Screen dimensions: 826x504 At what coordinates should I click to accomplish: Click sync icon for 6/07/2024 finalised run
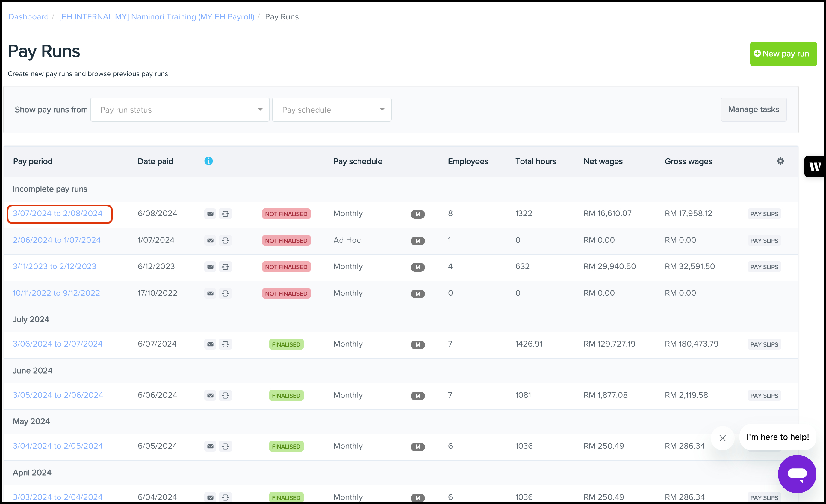[225, 344]
